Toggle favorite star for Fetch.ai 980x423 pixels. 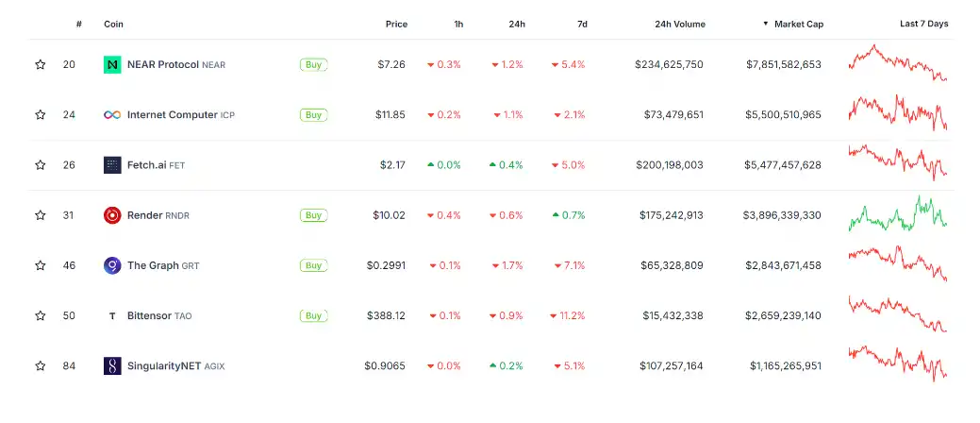click(x=40, y=164)
